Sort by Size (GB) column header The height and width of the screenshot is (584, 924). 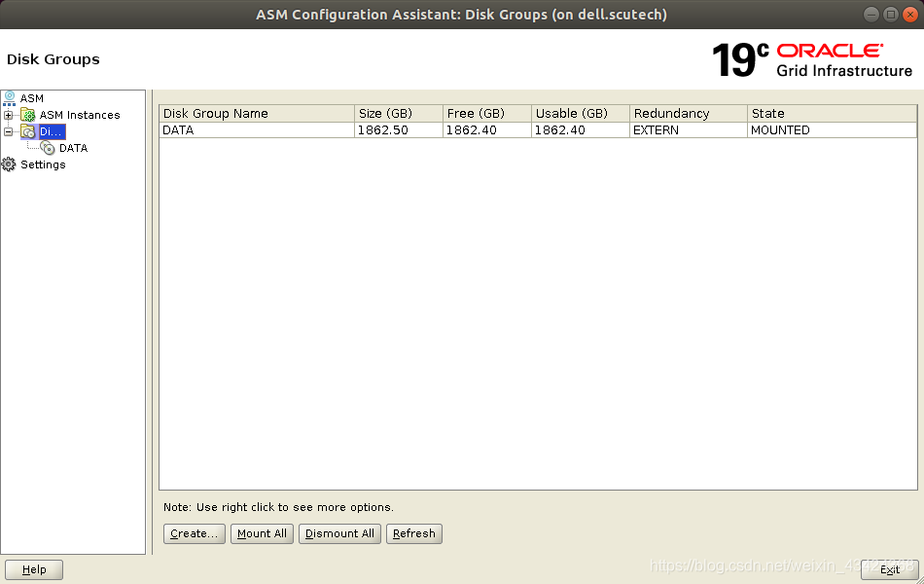(399, 113)
